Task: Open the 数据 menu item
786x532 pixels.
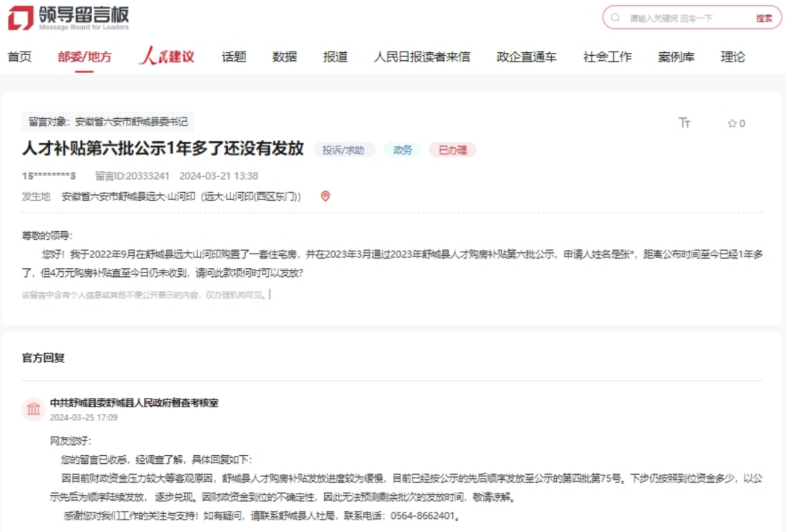Action: 284,57
